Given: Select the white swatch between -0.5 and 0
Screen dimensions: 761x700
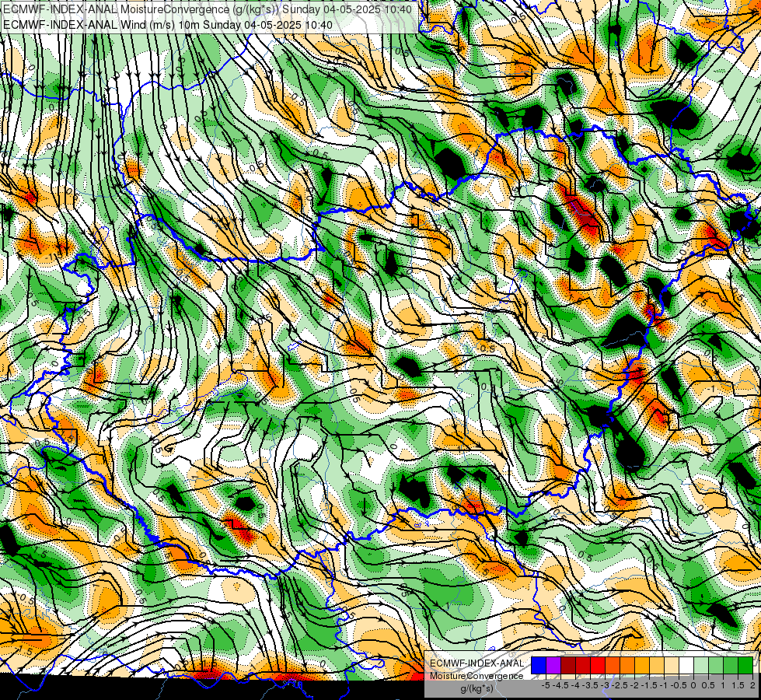Looking at the screenshot, I should (x=686, y=665).
